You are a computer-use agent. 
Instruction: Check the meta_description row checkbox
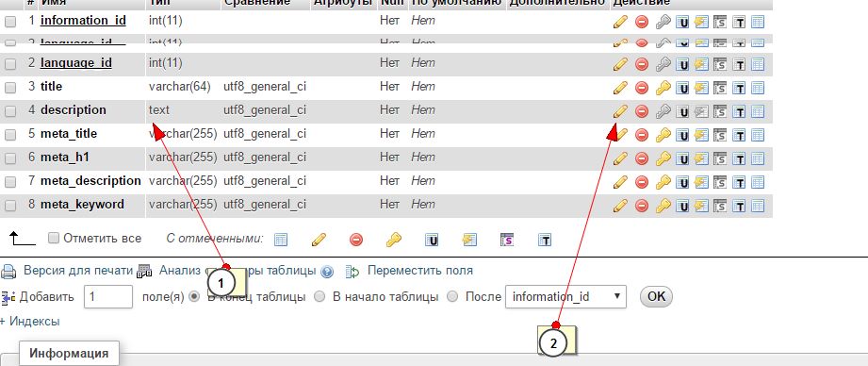pos(10,182)
